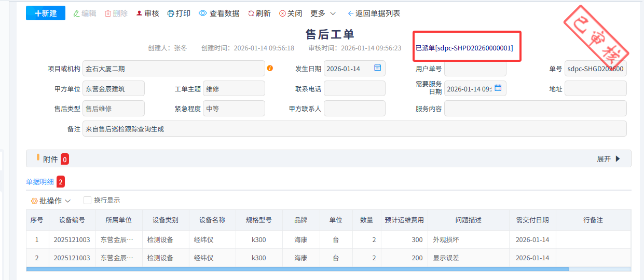The width and height of the screenshot is (644, 280).
Task: Click the horizontal scrollbar below the table
Action: (x=297, y=269)
